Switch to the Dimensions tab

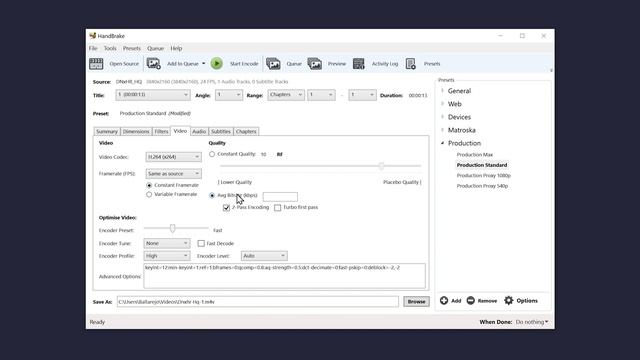click(136, 131)
